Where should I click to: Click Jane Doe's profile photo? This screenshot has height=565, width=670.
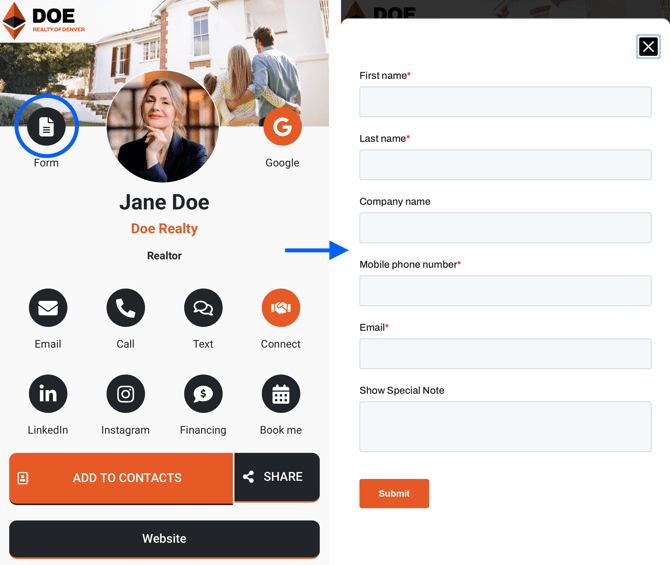[163, 128]
